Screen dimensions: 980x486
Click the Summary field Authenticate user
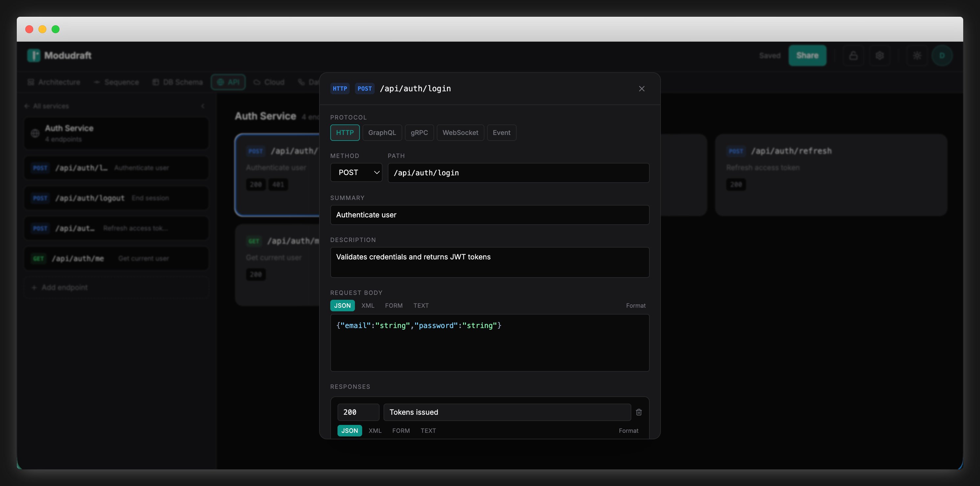click(x=490, y=215)
